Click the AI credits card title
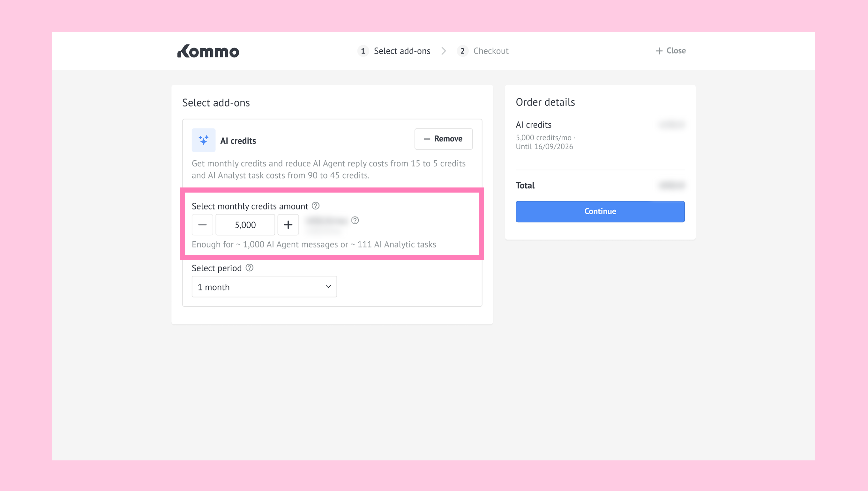Image resolution: width=868 pixels, height=491 pixels. [238, 141]
